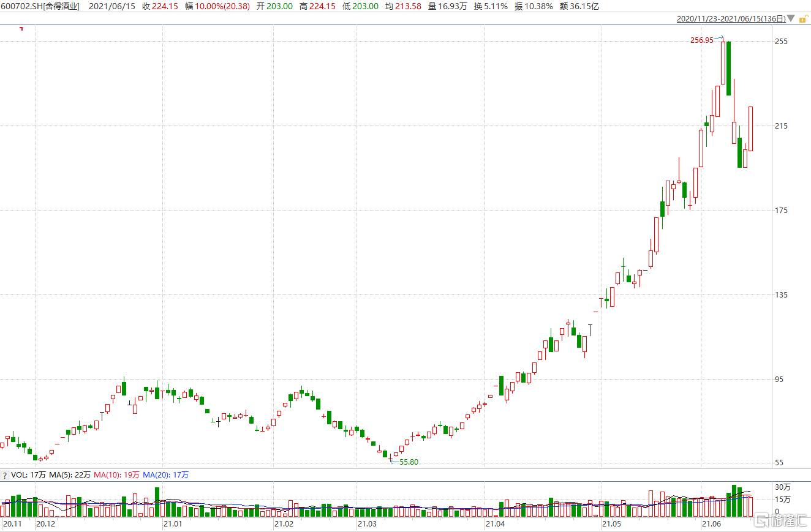Click the 2020/11/23-2021/06/15(136日) date range link
Image resolution: width=811 pixels, height=532 pixels.
(731, 19)
